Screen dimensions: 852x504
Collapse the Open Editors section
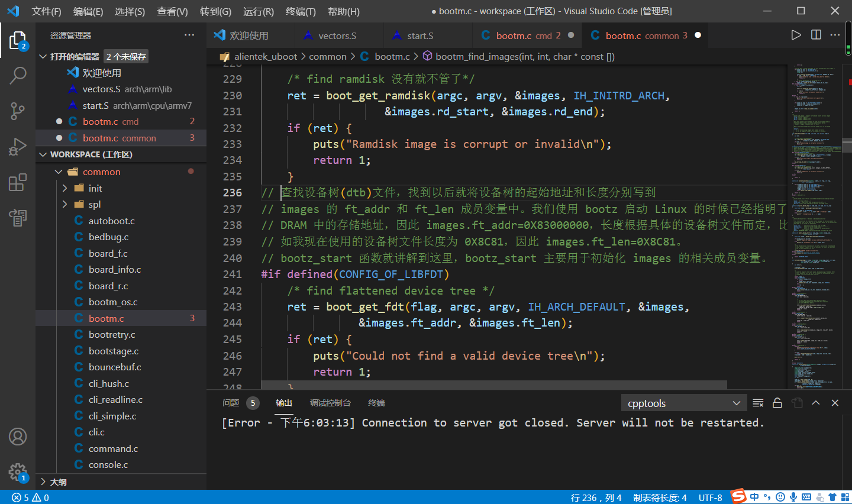(x=43, y=57)
